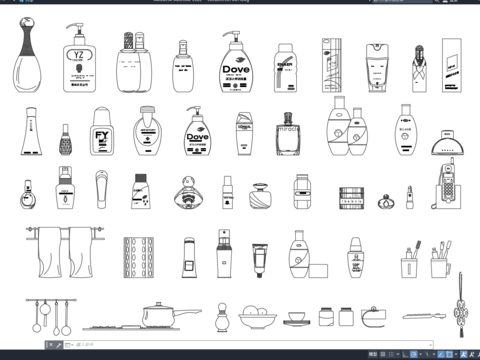This screenshot has height=360, width=480.
Task: Toggle isometric drafting icon
Action: pyautogui.click(x=427, y=354)
